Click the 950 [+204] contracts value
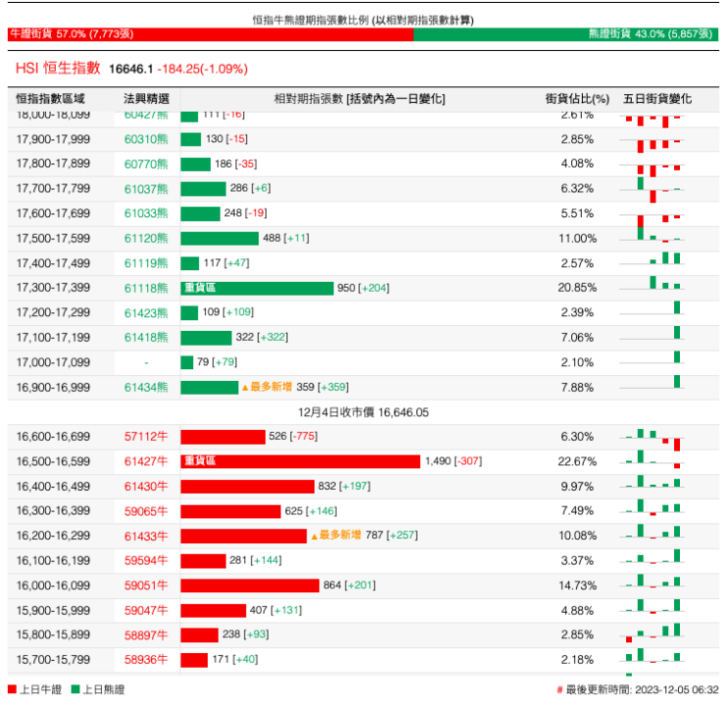 coord(364,288)
